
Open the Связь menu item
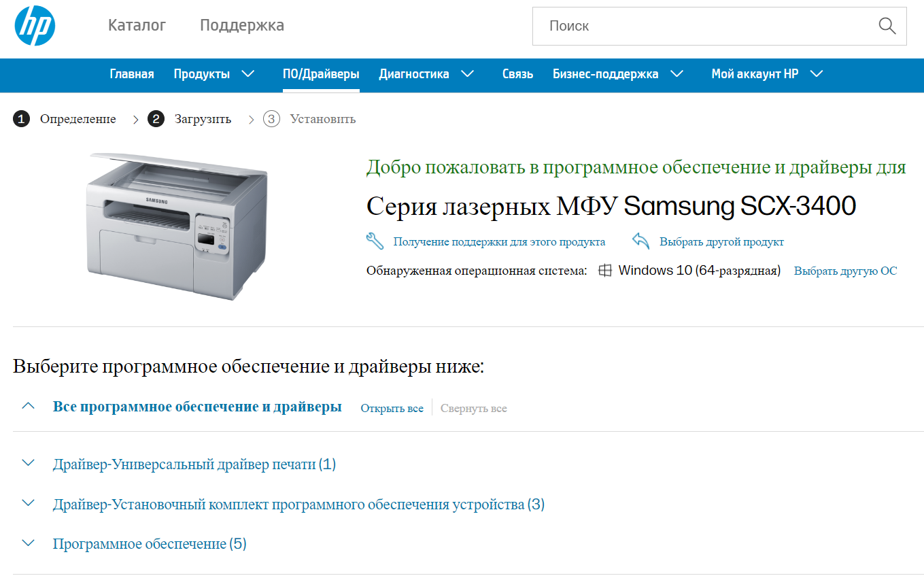tap(517, 74)
